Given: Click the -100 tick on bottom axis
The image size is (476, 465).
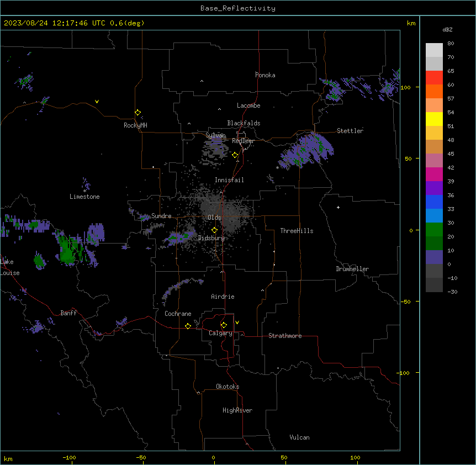Looking at the screenshot, I should coord(70,457).
